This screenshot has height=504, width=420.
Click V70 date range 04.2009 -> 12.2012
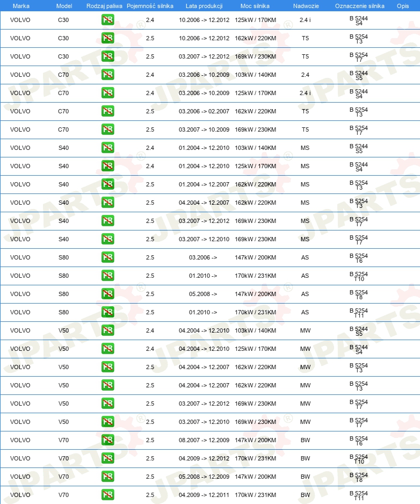[x=204, y=458]
